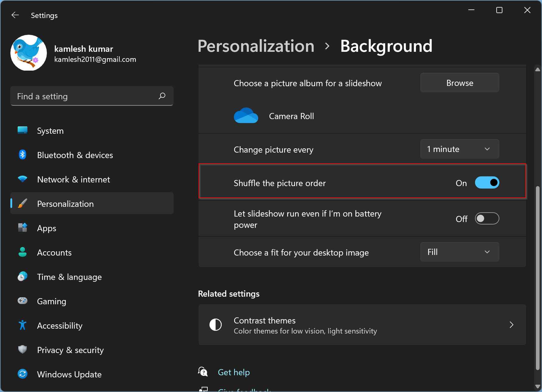Click Personalization in the breadcrumb
The width and height of the screenshot is (542, 392).
[256, 46]
